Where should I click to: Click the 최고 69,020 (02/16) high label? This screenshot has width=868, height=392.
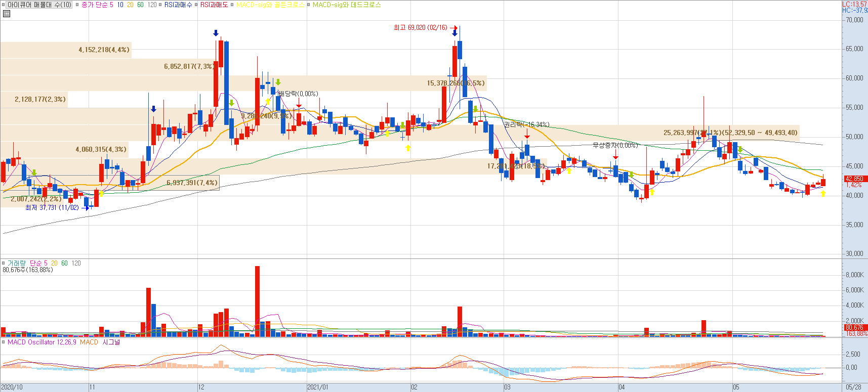point(421,27)
